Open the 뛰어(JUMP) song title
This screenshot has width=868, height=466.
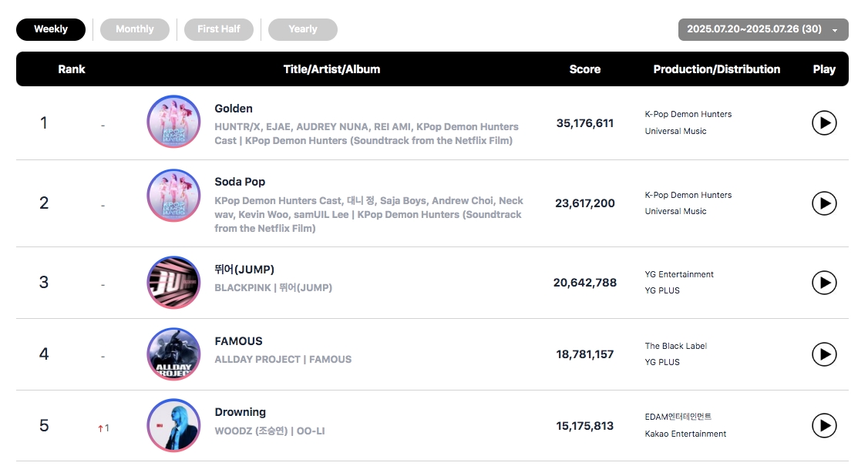(244, 270)
